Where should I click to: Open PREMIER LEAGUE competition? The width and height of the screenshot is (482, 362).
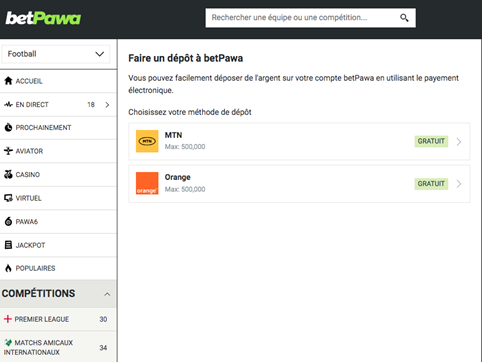58,319
